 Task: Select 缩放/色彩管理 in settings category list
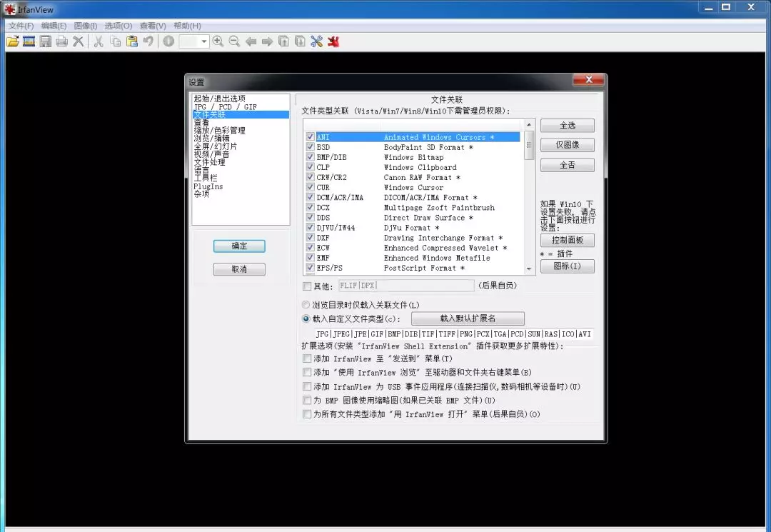219,130
